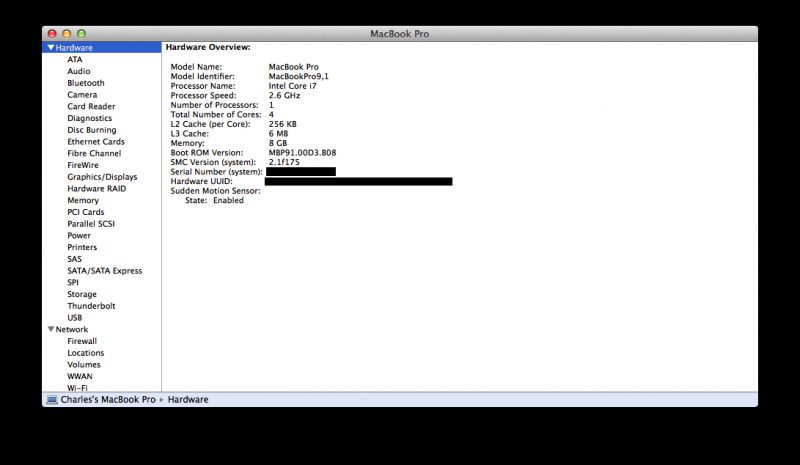Open the Bluetooth hardware entry
800x465 pixels.
coord(86,83)
